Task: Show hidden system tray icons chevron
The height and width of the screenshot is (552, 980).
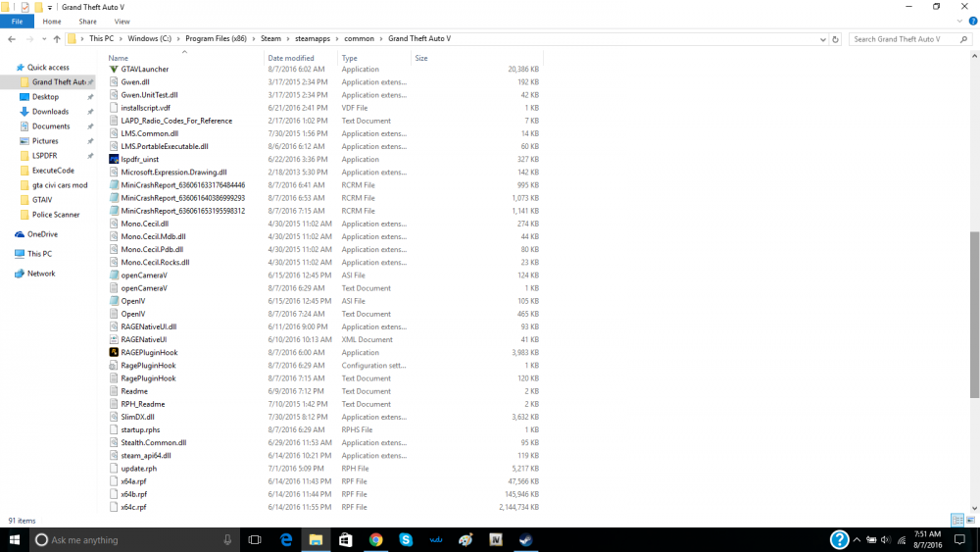Action: [x=857, y=539]
